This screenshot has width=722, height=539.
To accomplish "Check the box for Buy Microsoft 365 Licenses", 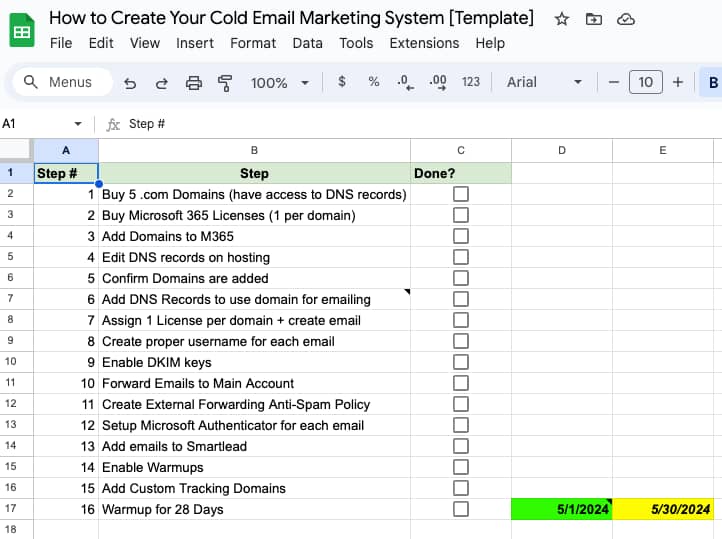I will (x=460, y=215).
